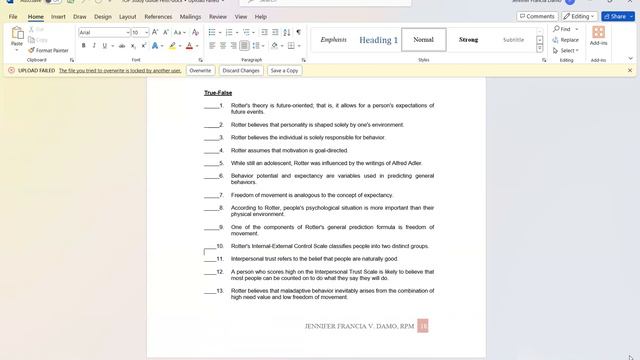Select the Format Painter tool
Viewport: 640px width, 360px height.
coord(48,51)
